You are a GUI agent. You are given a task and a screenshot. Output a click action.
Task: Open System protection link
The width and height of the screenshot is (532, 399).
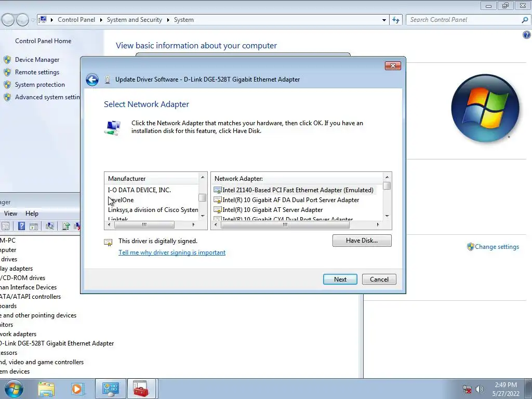[x=39, y=85]
